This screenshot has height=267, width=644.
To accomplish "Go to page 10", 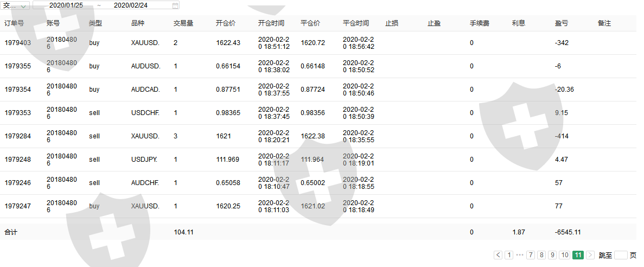I will pyautogui.click(x=565, y=255).
